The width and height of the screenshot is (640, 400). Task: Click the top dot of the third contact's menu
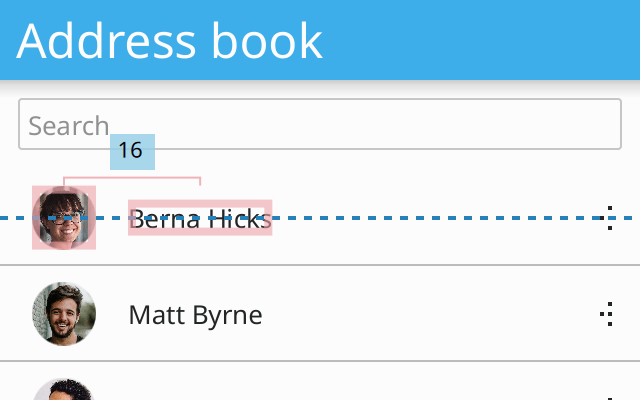click(x=610, y=399)
